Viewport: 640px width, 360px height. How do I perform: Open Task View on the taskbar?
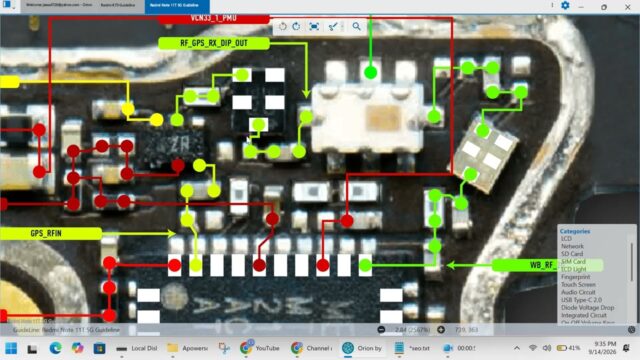click(32, 348)
